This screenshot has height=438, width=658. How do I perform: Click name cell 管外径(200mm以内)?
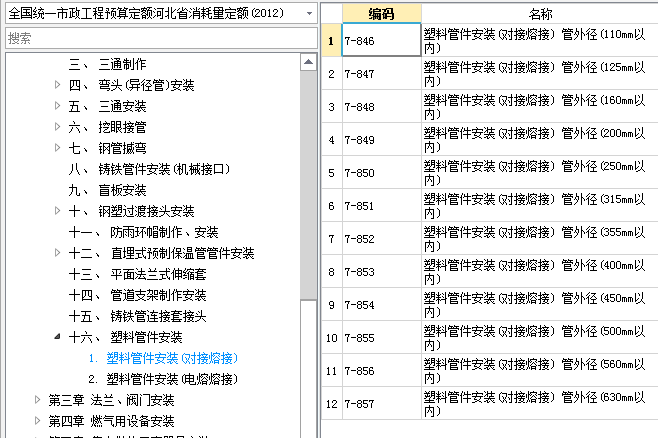[x=540, y=140]
